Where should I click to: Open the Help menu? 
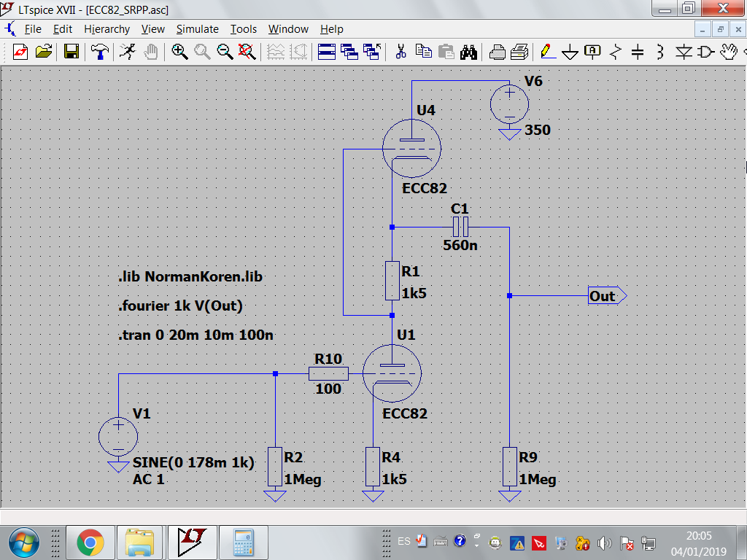coord(332,29)
